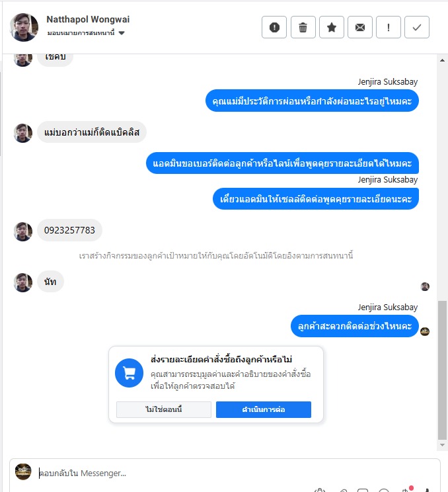Mark conversation as spam with exclamation circle icon

274,27
